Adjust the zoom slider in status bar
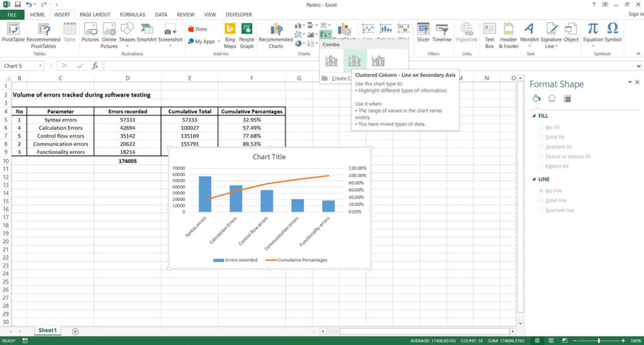The height and width of the screenshot is (345, 644). [x=599, y=341]
